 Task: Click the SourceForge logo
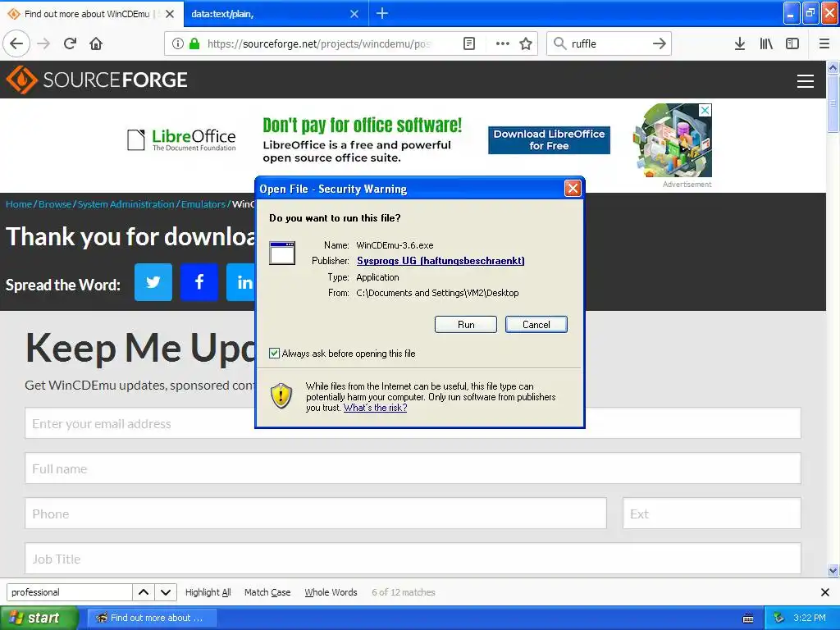[97, 80]
